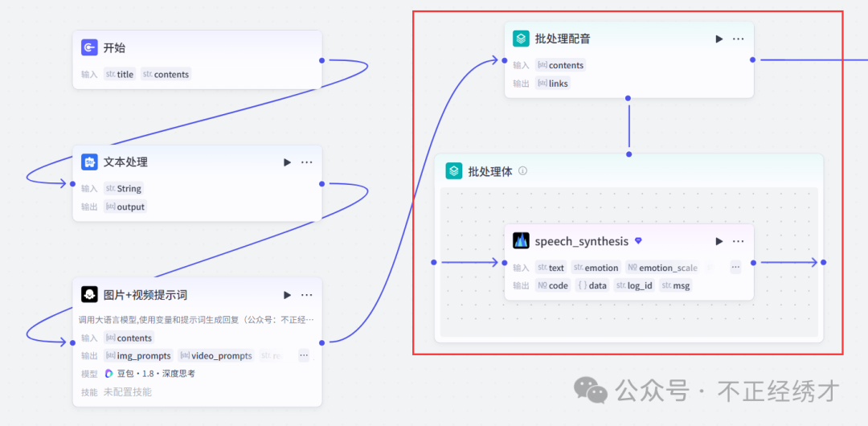The image size is (868, 426).
Task: Open more options menu of speech_synthesis
Action: (x=739, y=241)
